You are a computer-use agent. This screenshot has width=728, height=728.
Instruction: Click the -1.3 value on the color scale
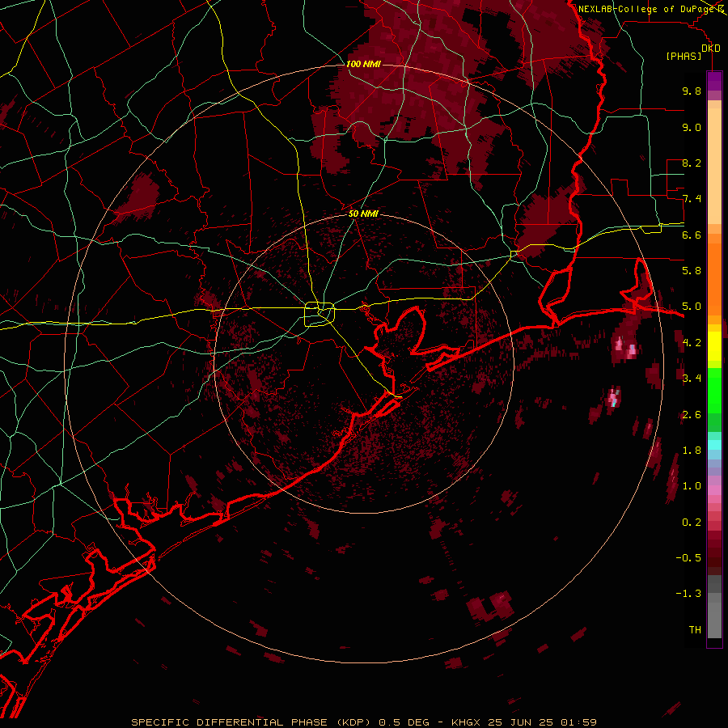click(688, 594)
